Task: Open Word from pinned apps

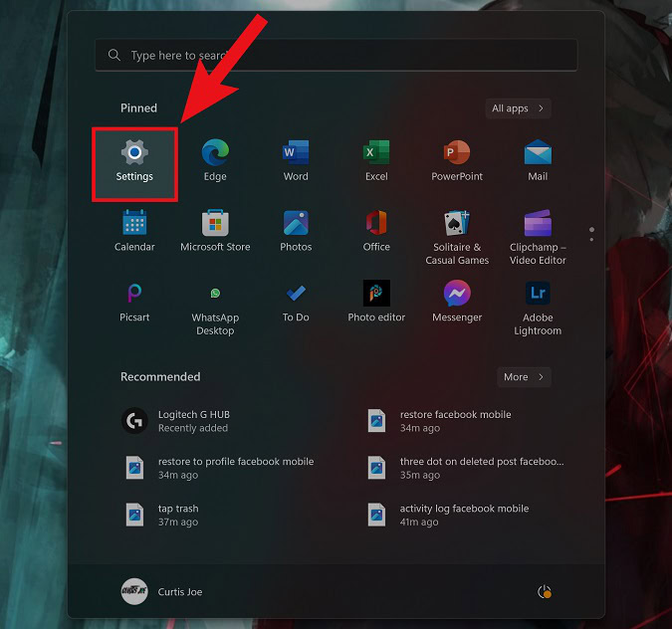Action: pos(296,160)
